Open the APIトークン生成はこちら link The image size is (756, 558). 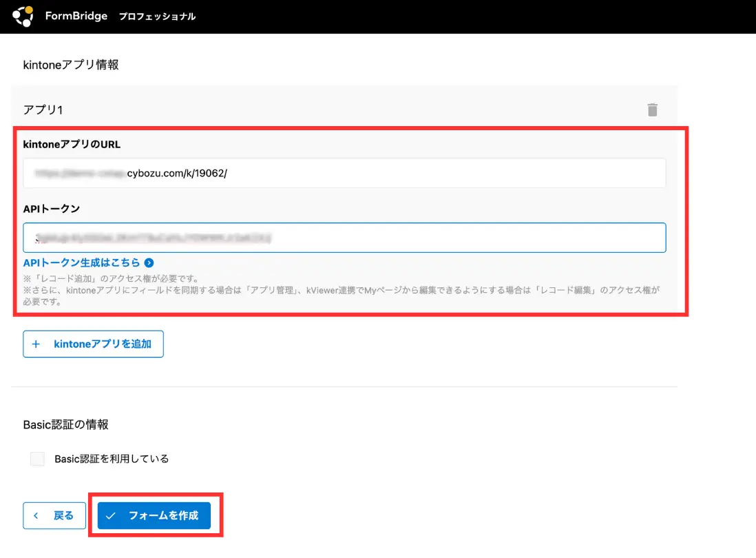pos(81,262)
